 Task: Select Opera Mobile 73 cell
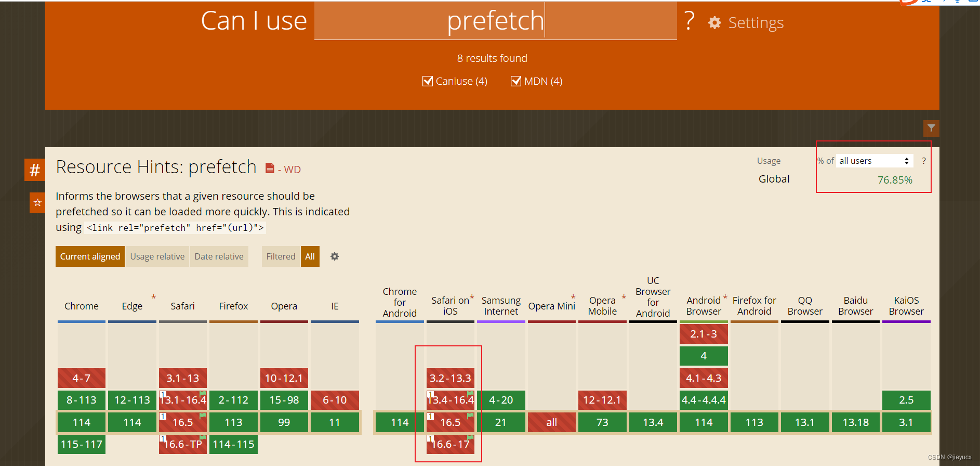pyautogui.click(x=602, y=422)
